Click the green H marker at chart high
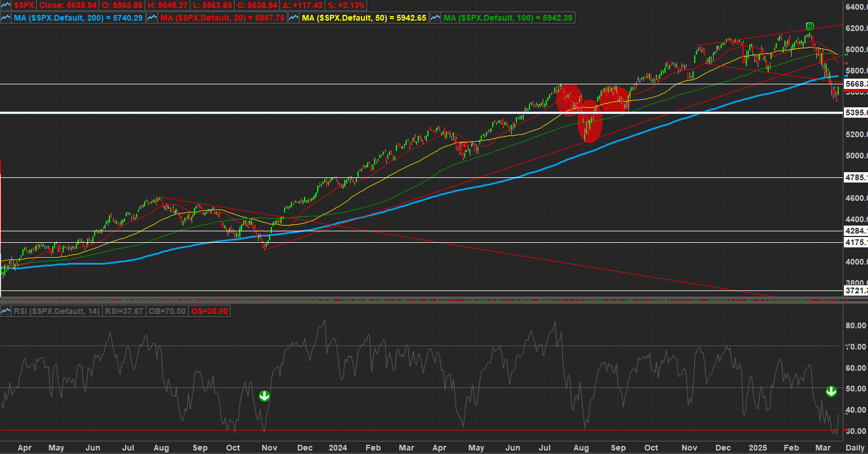 [809, 26]
